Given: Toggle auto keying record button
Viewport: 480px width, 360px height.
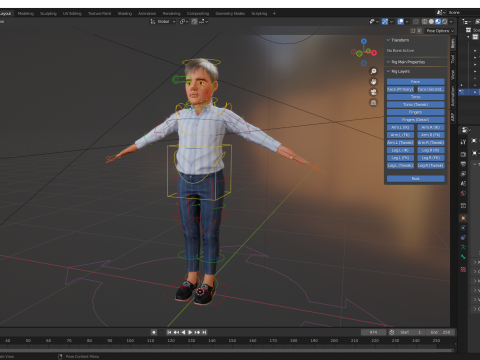Looking at the screenshot, I should (x=154, y=332).
